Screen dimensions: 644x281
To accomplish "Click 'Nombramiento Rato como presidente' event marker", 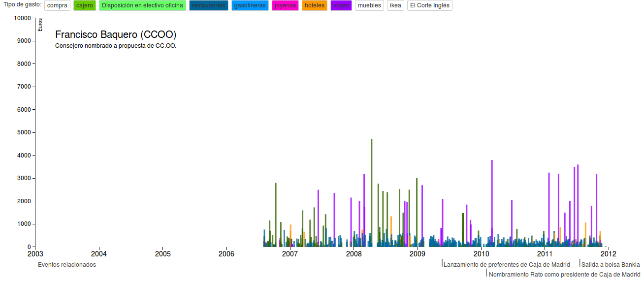I will [x=564, y=275].
